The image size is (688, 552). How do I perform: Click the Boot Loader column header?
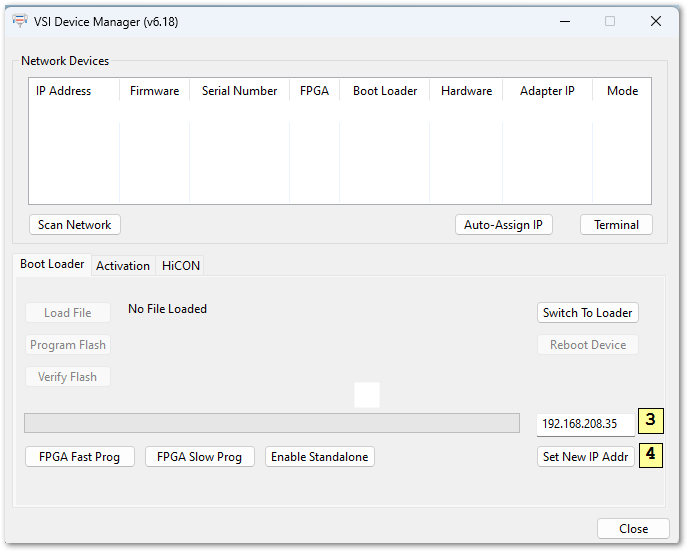(385, 91)
